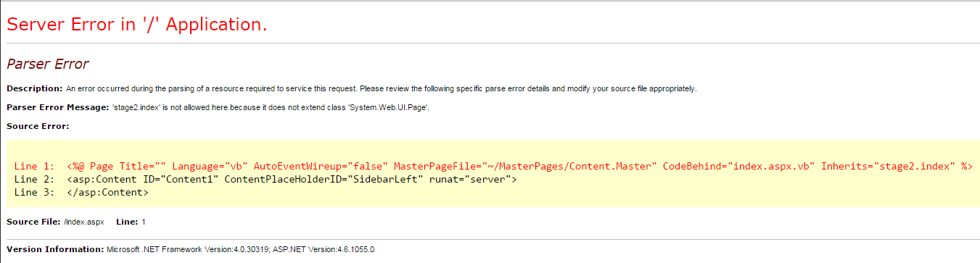Viewport: 980px width, 263px height.
Task: Click 'Line 2:' asp:Content opening tag
Action: 265,179
